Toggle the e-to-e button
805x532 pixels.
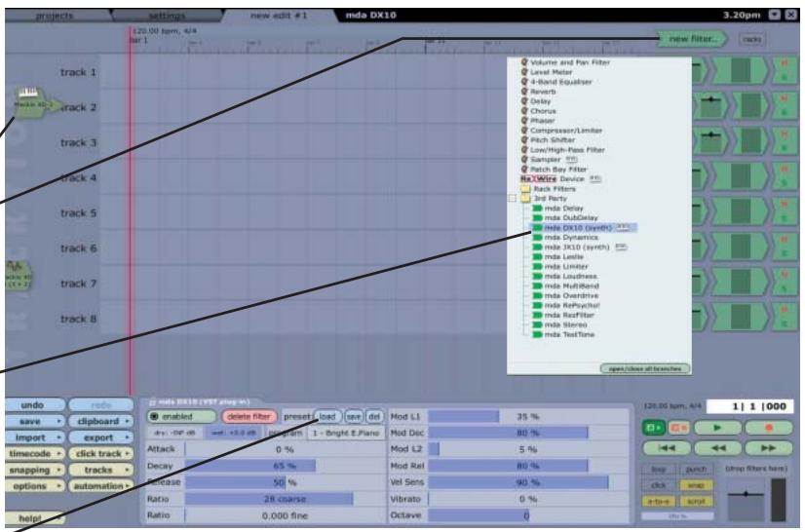tap(658, 501)
